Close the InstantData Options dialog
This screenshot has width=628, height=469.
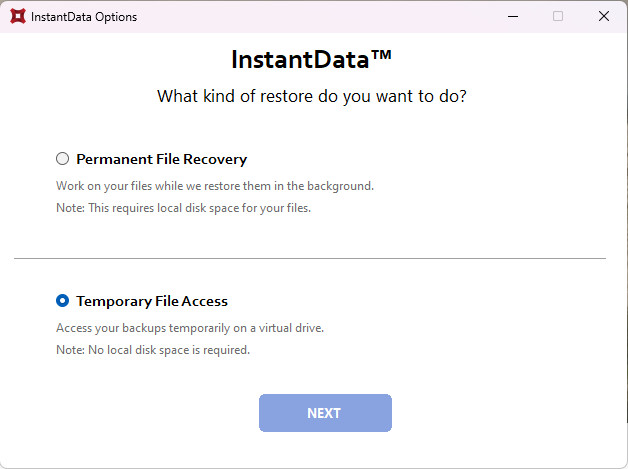(x=604, y=16)
